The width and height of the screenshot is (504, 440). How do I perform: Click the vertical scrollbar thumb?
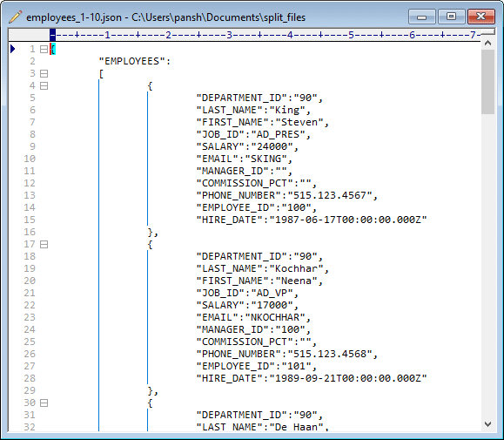(x=487, y=82)
